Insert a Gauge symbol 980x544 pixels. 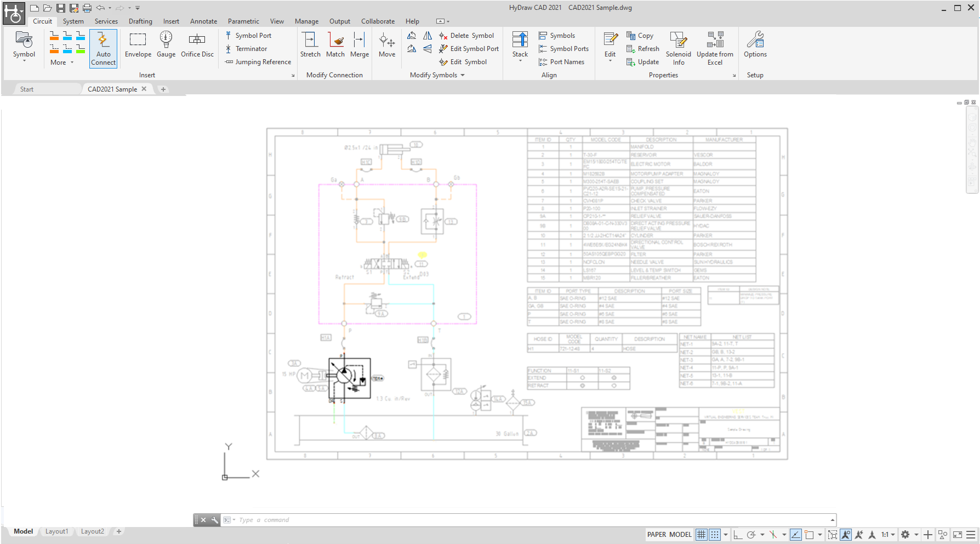coord(166,44)
